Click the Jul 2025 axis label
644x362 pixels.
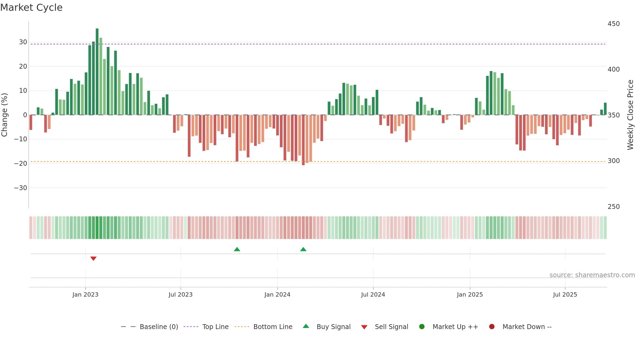pos(565,294)
